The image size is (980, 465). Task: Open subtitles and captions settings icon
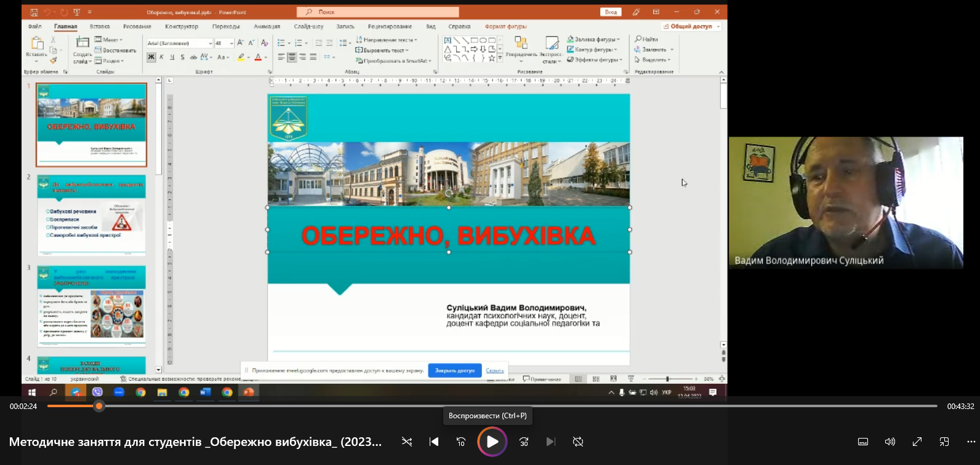point(863,442)
